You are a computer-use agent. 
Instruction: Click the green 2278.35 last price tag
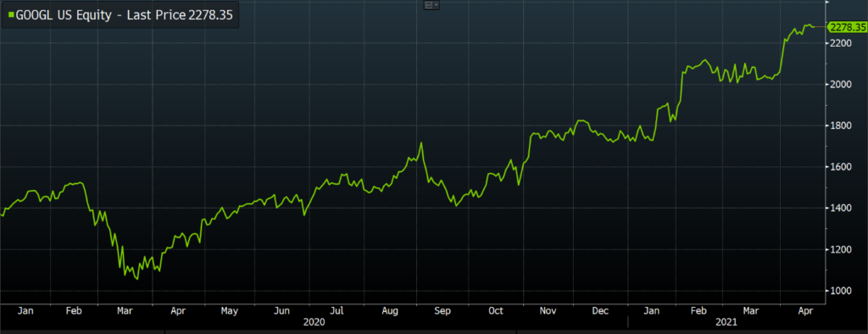[845, 26]
